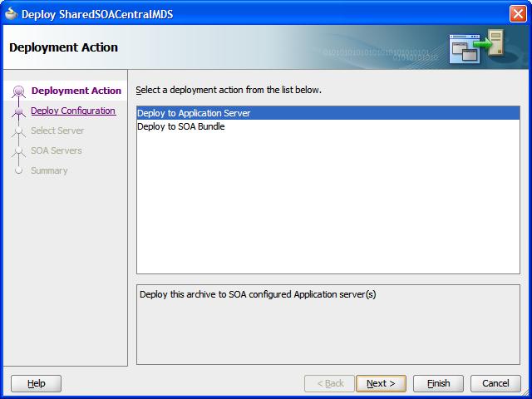Select Deploy to SOA Bundle option

tap(328, 126)
